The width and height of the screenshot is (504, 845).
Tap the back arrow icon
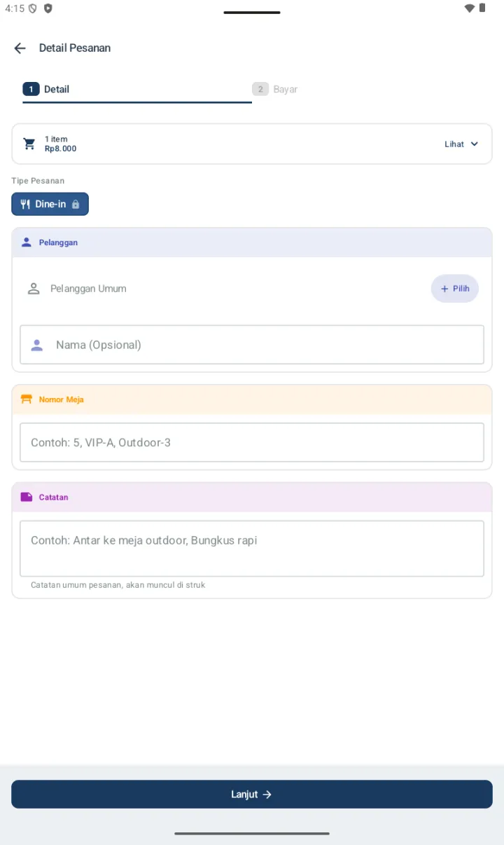pos(20,48)
